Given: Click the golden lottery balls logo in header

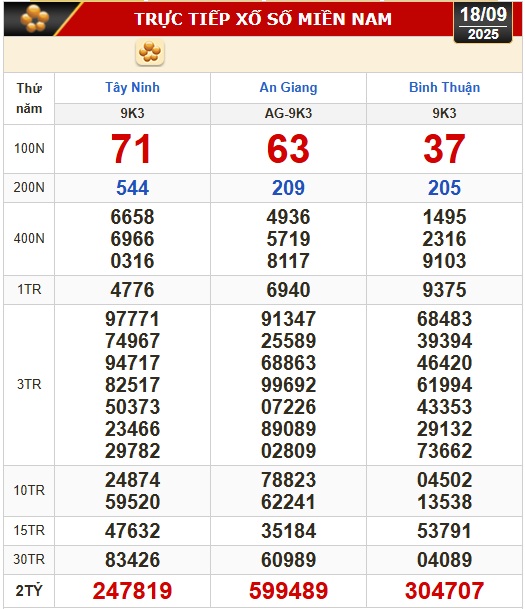Looking at the screenshot, I should point(35,18).
